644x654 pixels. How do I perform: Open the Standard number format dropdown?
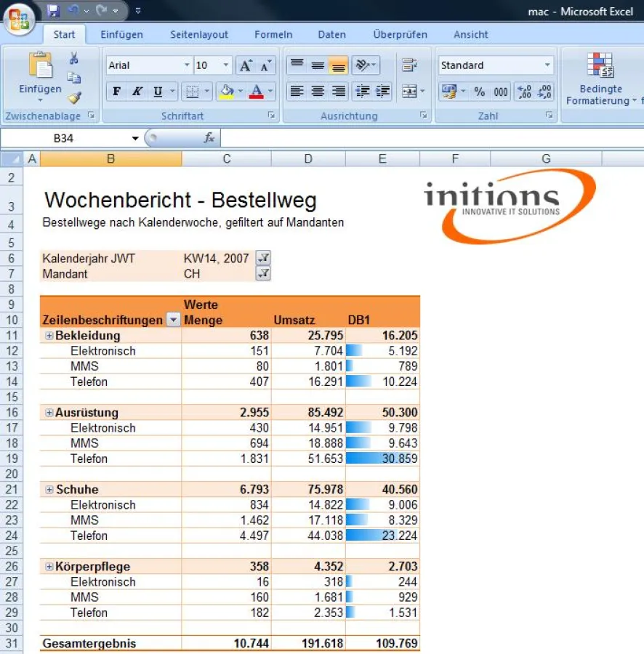point(549,65)
